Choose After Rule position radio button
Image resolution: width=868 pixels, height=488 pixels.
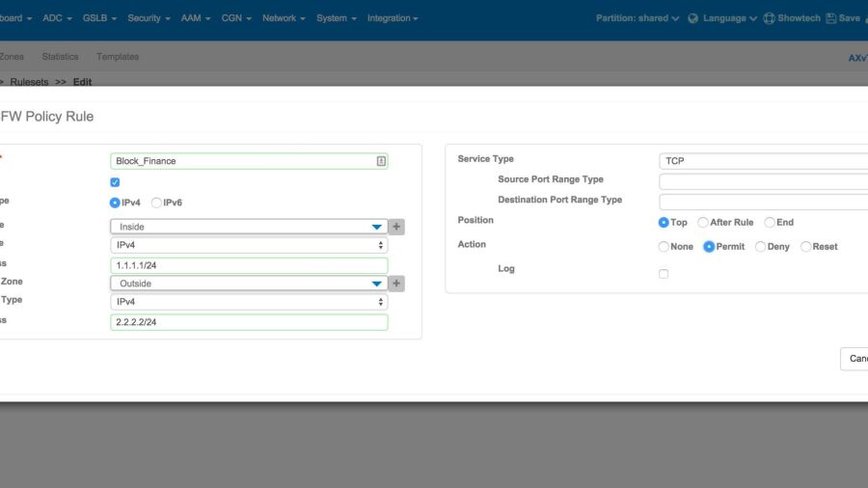(702, 223)
